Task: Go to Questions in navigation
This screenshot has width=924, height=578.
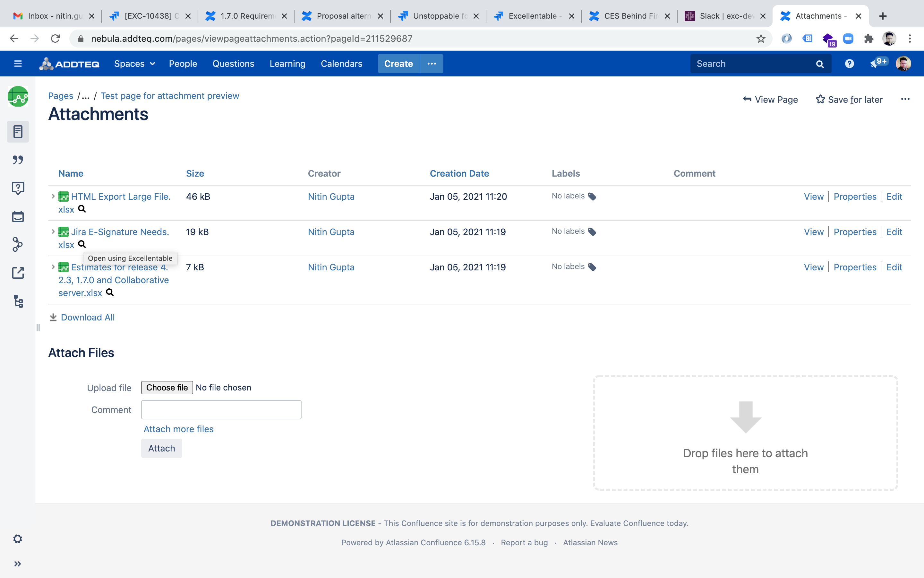Action: click(x=233, y=64)
